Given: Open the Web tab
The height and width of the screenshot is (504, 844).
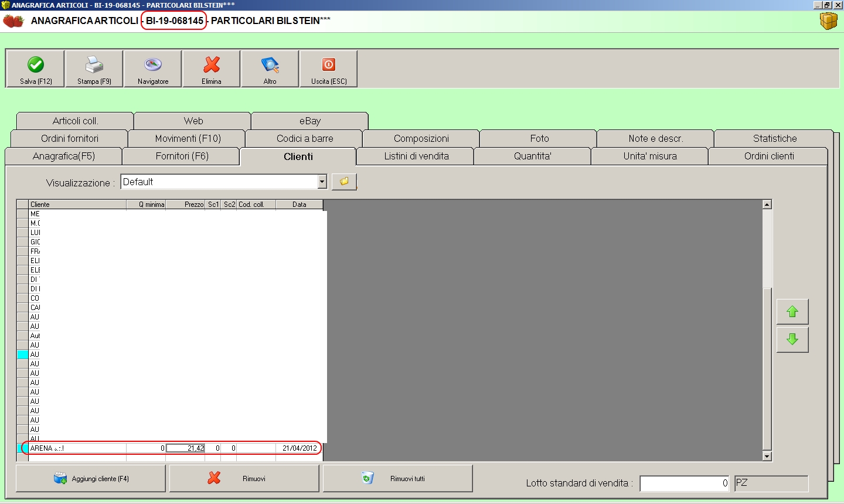Looking at the screenshot, I should pyautogui.click(x=193, y=121).
